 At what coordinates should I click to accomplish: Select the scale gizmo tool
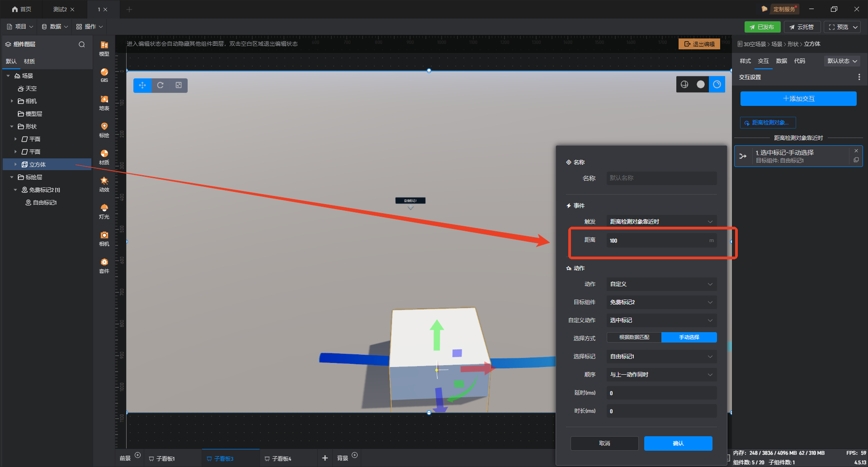click(179, 85)
